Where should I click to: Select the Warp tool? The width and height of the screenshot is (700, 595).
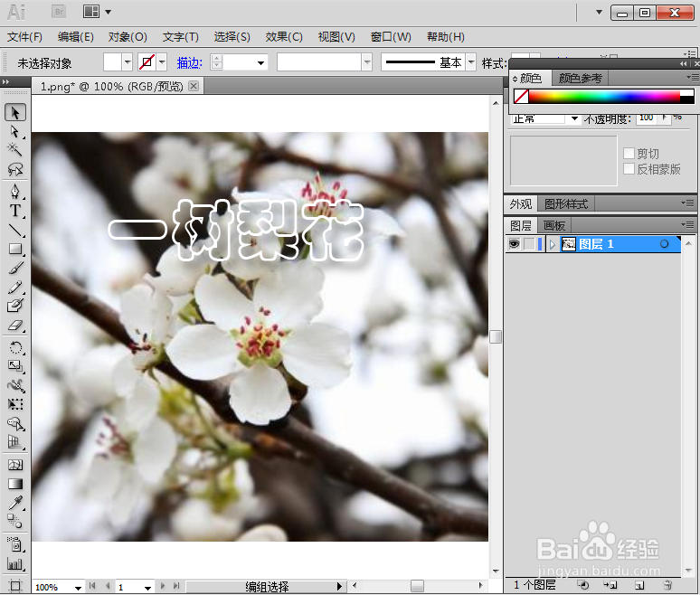click(15, 385)
